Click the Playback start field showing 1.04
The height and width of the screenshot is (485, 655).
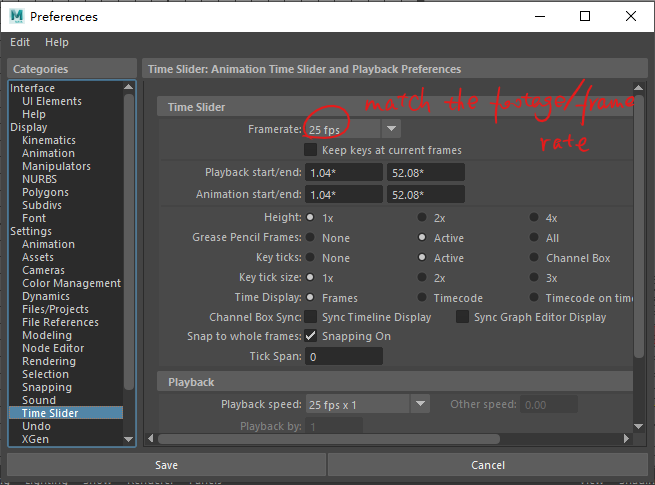(344, 173)
